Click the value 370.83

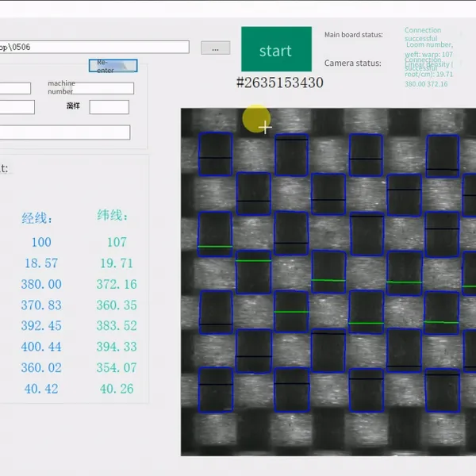pyautogui.click(x=41, y=305)
